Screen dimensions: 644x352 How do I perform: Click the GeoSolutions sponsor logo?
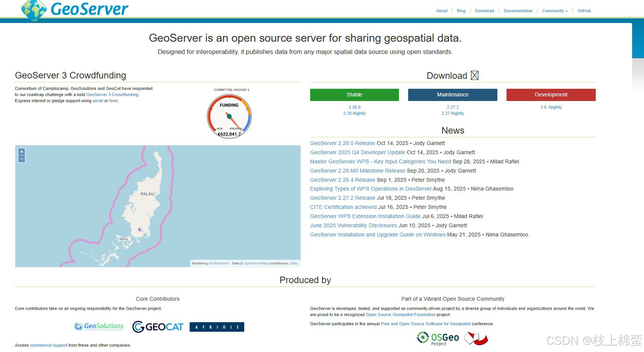click(x=99, y=327)
